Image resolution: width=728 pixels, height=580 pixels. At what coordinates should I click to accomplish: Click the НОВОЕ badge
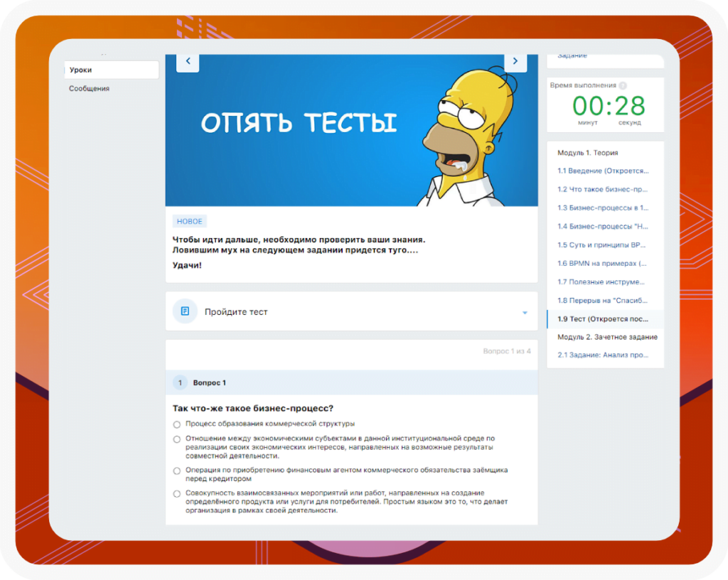tap(189, 221)
